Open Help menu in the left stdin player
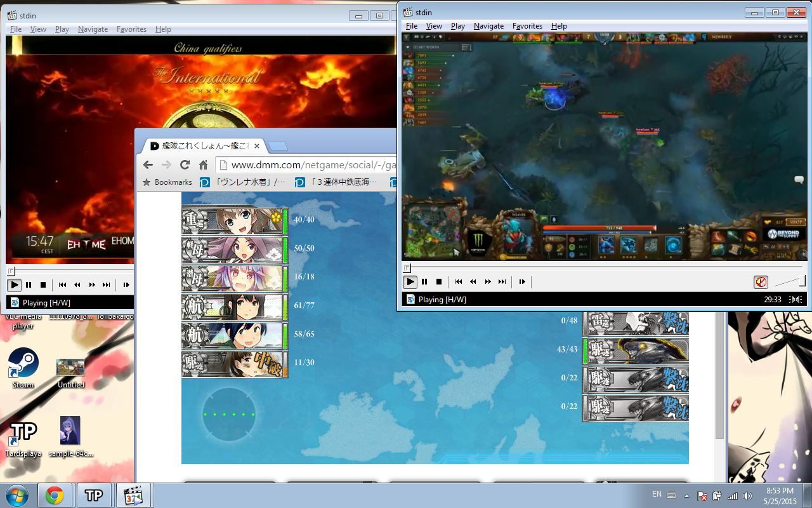The image size is (812, 508). tap(163, 29)
